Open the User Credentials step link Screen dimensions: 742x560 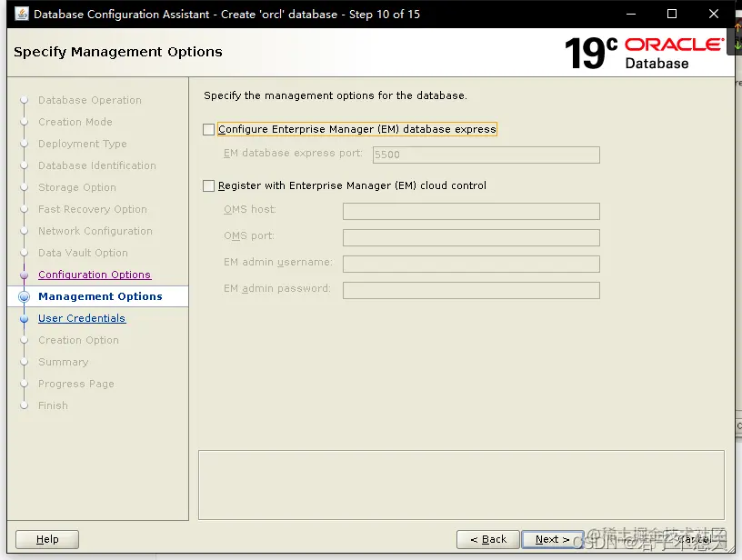click(82, 318)
